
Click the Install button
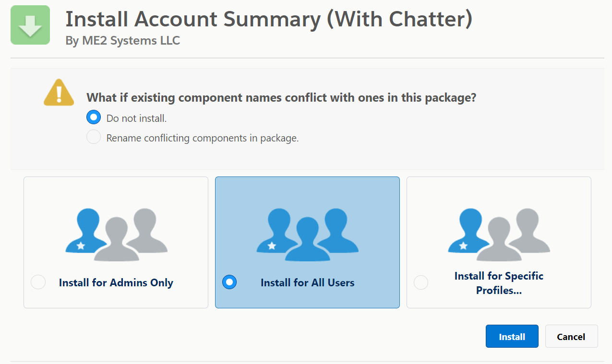coord(512,336)
